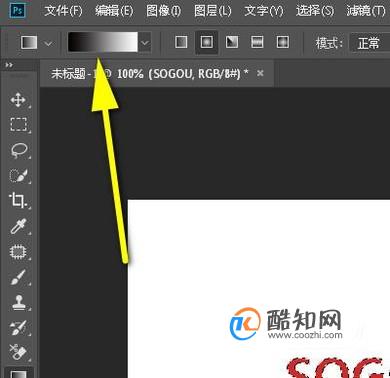Select the Spot Healing Brush tool
This screenshot has height=378, width=390.
(x=18, y=252)
